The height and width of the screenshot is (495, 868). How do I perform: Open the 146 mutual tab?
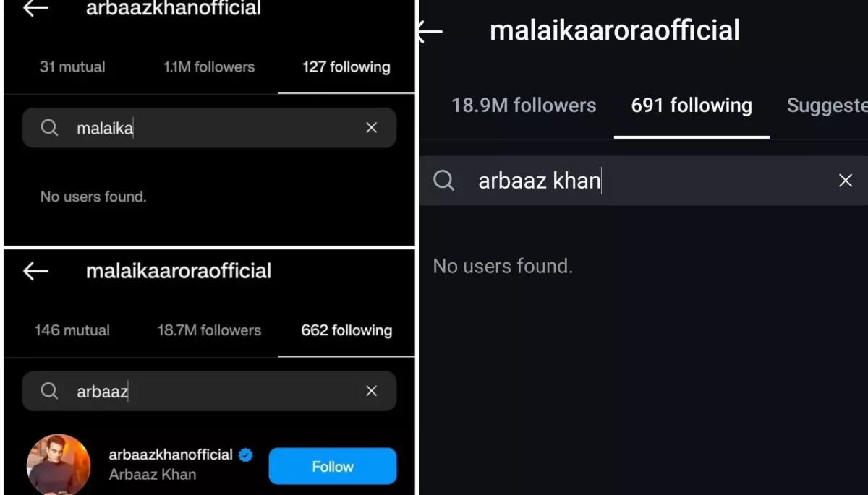pos(72,330)
